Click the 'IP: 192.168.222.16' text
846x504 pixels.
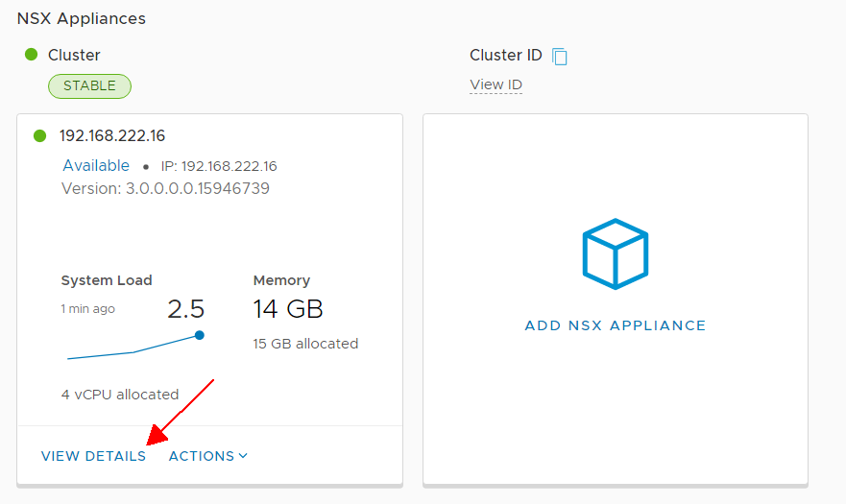click(219, 166)
